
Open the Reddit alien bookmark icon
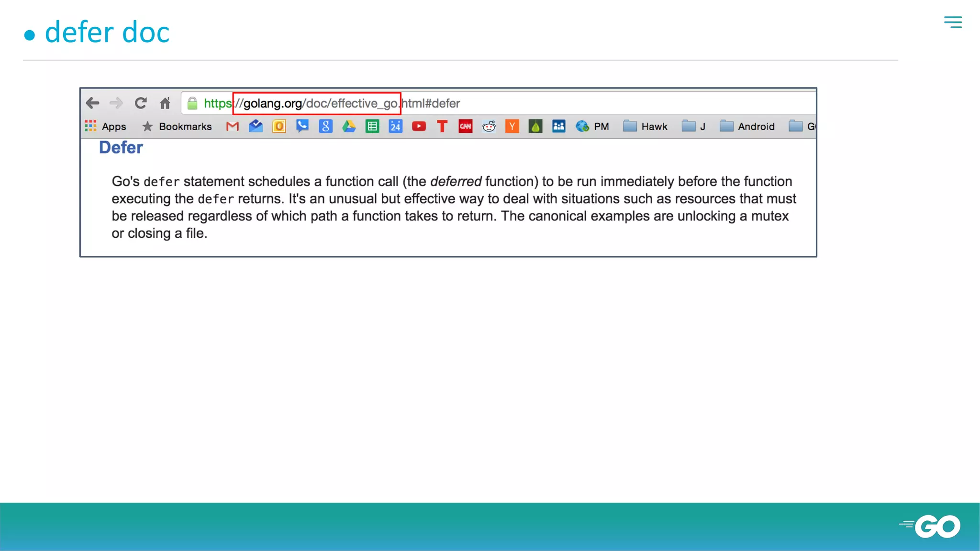click(x=489, y=126)
